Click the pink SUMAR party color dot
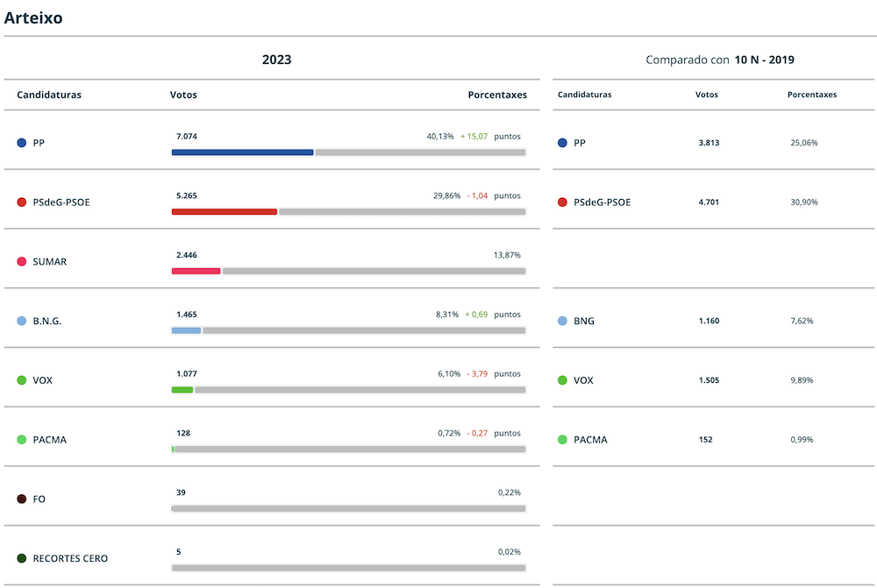Image resolution: width=877 pixels, height=588 pixels. (x=22, y=262)
